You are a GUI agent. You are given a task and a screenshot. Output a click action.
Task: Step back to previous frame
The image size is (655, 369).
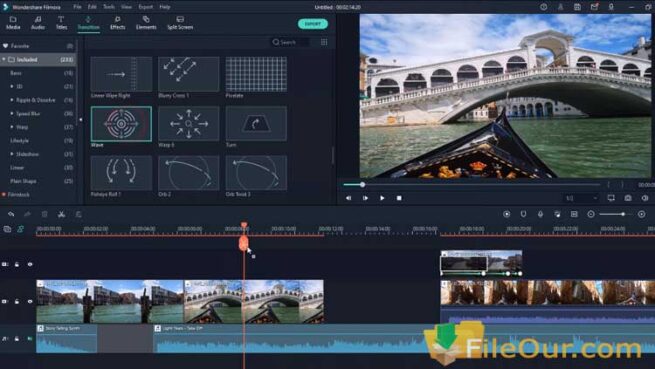tap(348, 198)
